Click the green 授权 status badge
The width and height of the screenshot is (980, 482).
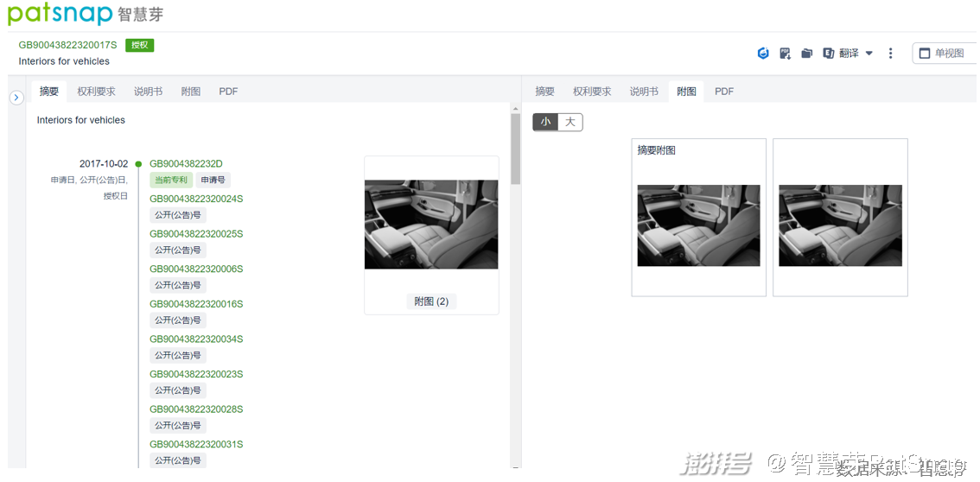[x=139, y=45]
